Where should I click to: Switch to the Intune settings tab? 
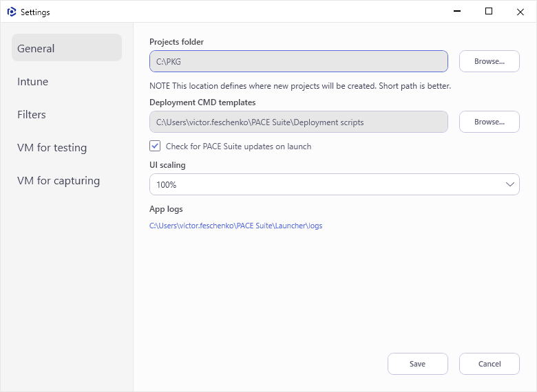point(67,81)
